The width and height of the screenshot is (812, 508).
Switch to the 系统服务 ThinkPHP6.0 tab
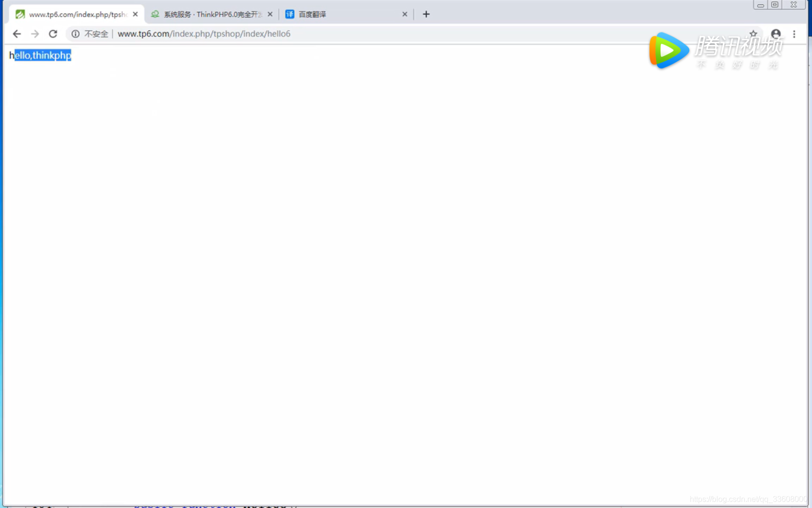(x=212, y=15)
